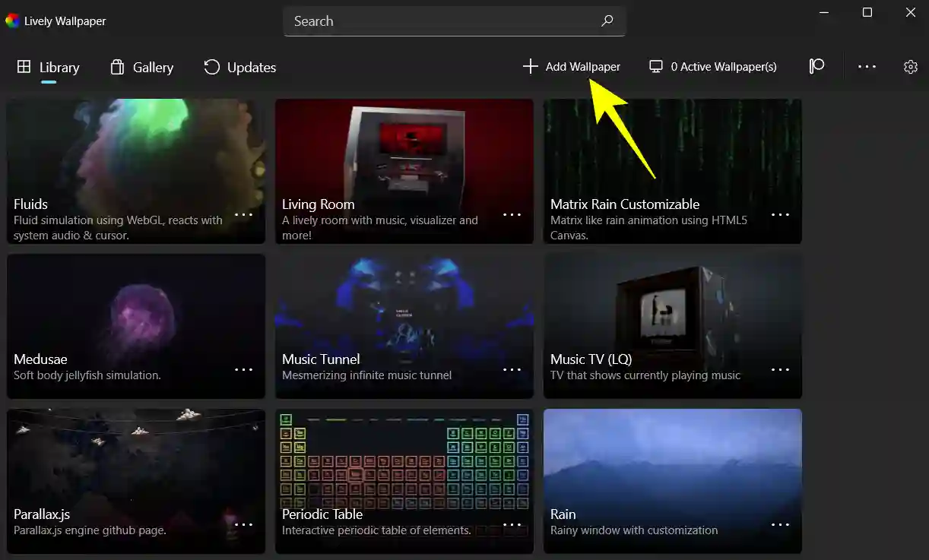Open the Settings gear menu
This screenshot has height=560, width=929.
(x=910, y=67)
